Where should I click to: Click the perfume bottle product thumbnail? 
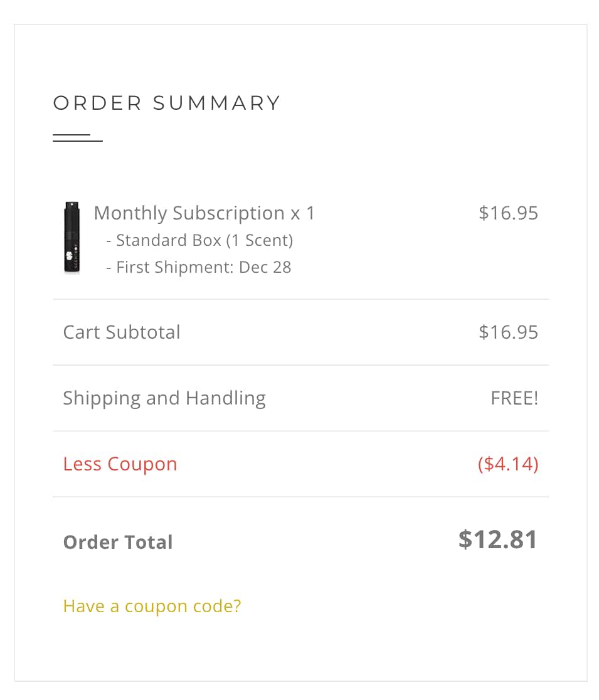pos(72,236)
